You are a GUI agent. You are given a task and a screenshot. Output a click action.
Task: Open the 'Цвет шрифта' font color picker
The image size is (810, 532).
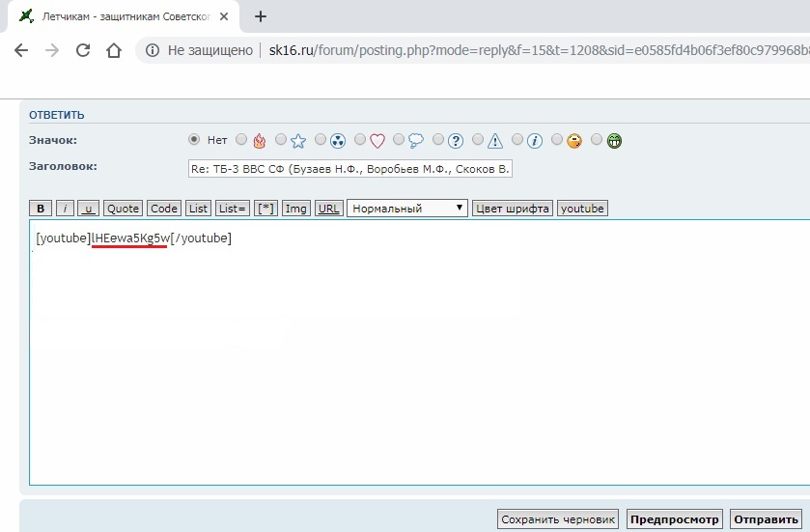[512, 209]
